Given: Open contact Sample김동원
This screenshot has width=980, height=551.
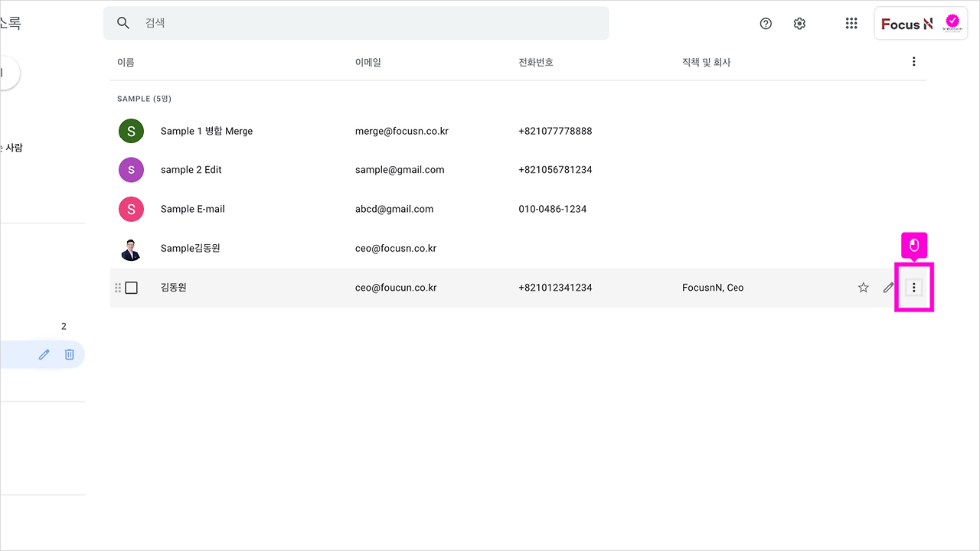Looking at the screenshot, I should coord(191,249).
